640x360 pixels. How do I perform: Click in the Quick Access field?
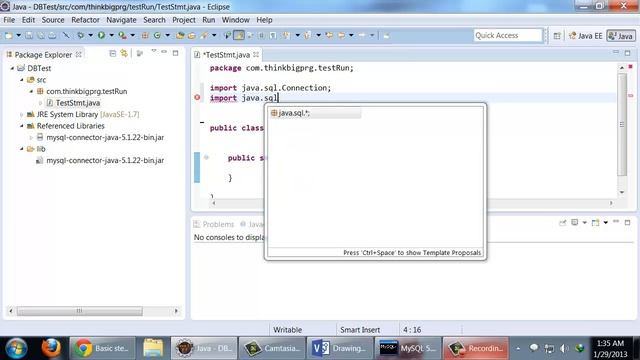508,36
